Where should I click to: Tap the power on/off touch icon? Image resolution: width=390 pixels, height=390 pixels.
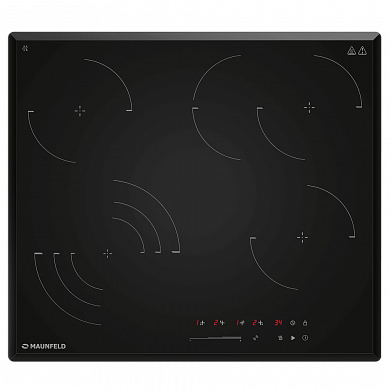click(x=305, y=338)
